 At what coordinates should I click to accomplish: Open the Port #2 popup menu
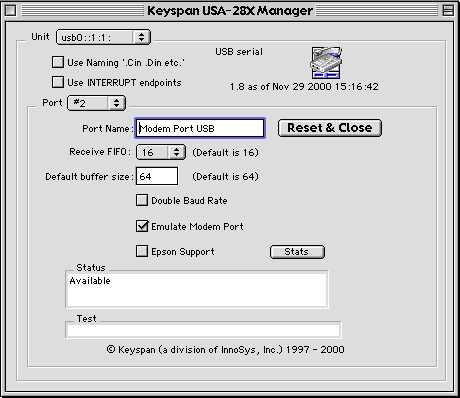click(x=96, y=103)
